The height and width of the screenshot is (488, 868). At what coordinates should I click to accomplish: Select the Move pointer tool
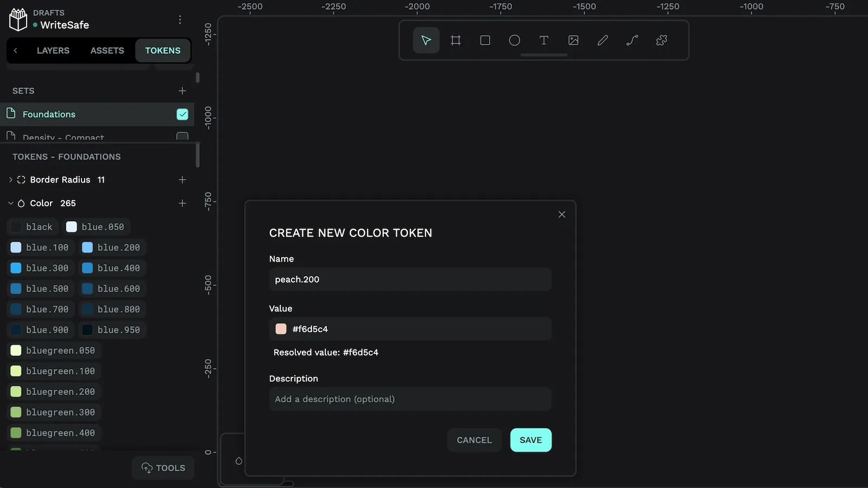426,40
